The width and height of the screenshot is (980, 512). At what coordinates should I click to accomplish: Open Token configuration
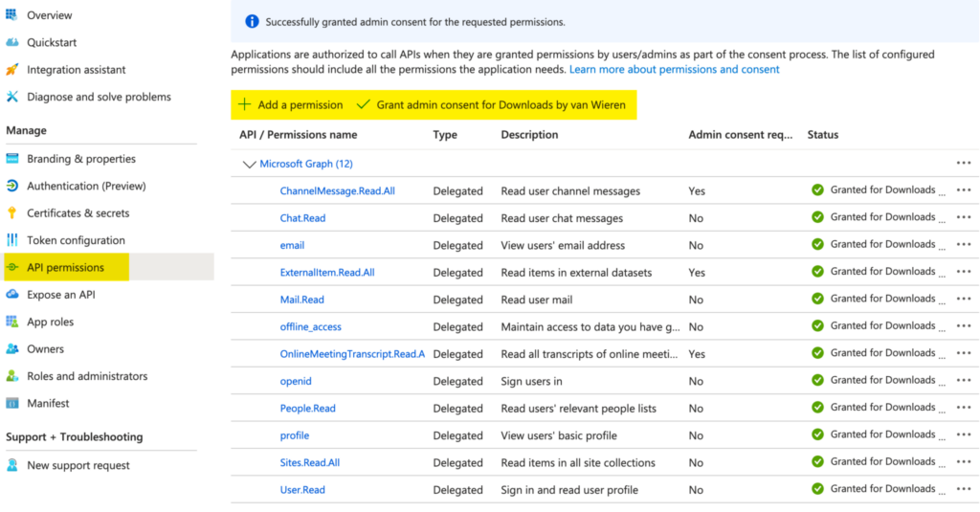point(76,240)
